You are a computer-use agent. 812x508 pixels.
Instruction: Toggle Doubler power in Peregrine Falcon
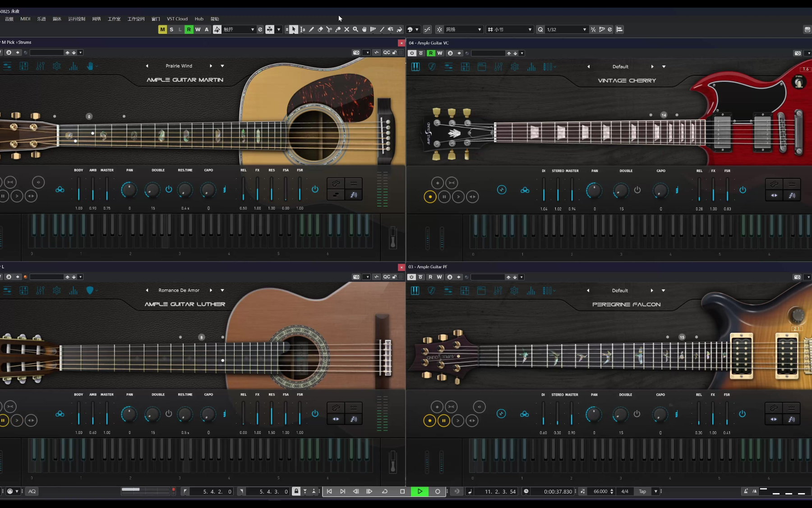[x=637, y=414]
